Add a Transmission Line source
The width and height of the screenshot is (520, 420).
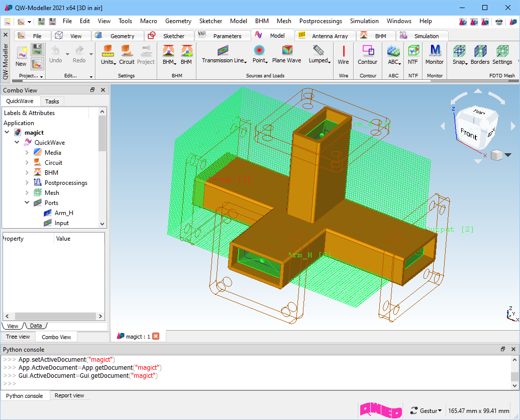(x=224, y=54)
